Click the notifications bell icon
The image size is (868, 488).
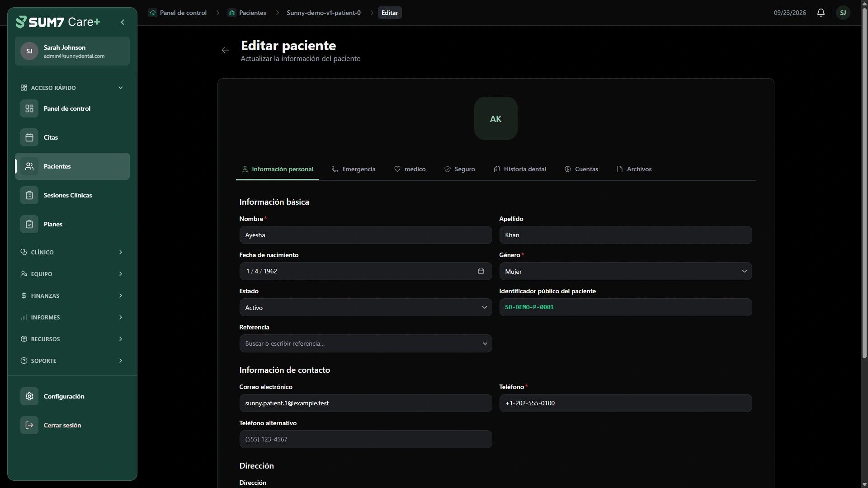(821, 13)
